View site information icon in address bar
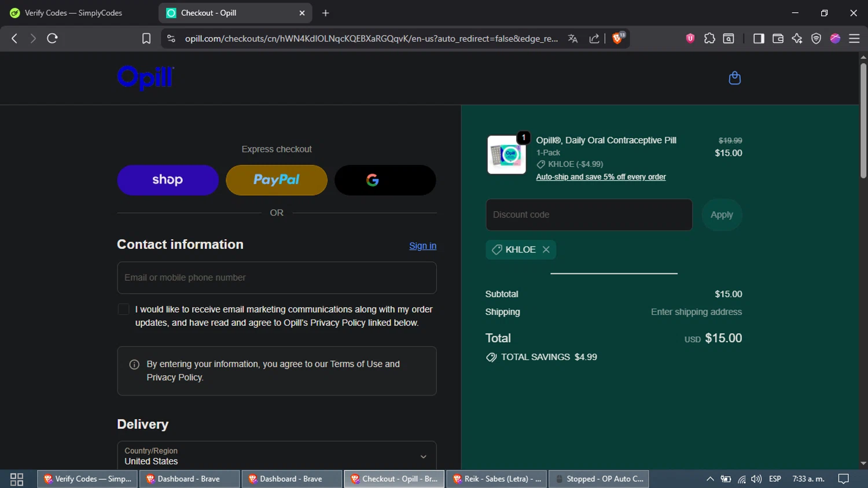 click(x=171, y=38)
